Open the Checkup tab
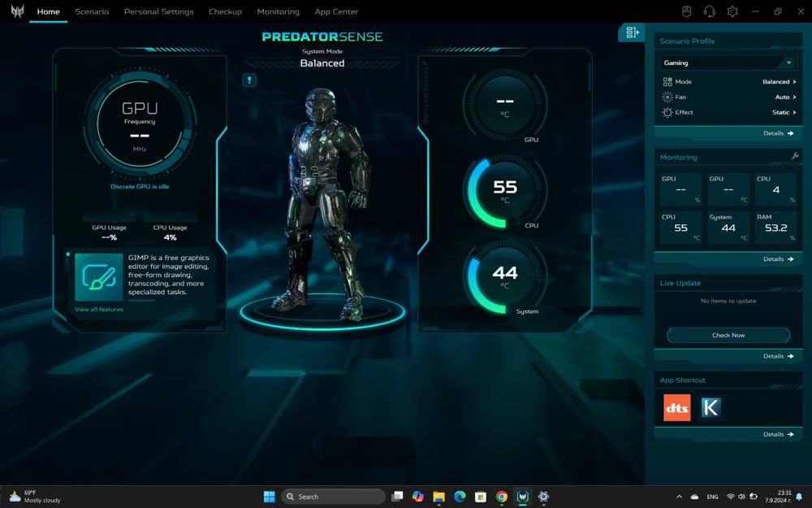The height and width of the screenshot is (508, 812). (225, 11)
